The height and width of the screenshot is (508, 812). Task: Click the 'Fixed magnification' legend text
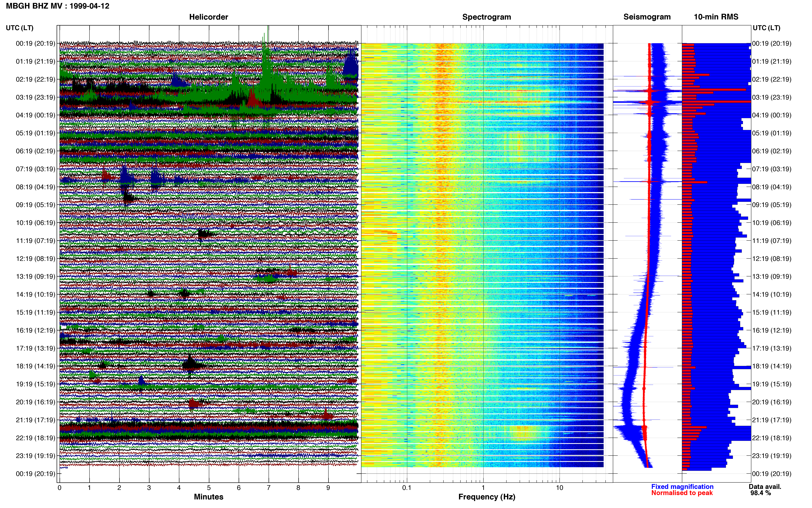[x=682, y=486]
